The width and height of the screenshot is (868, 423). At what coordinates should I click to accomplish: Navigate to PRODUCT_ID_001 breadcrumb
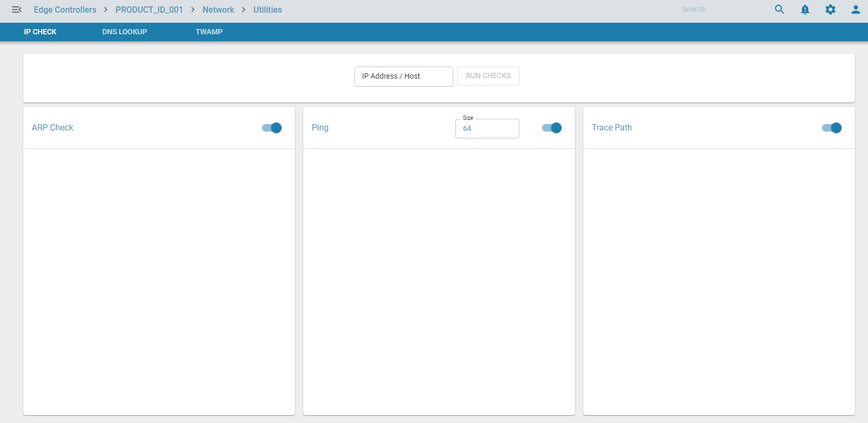pyautogui.click(x=149, y=10)
